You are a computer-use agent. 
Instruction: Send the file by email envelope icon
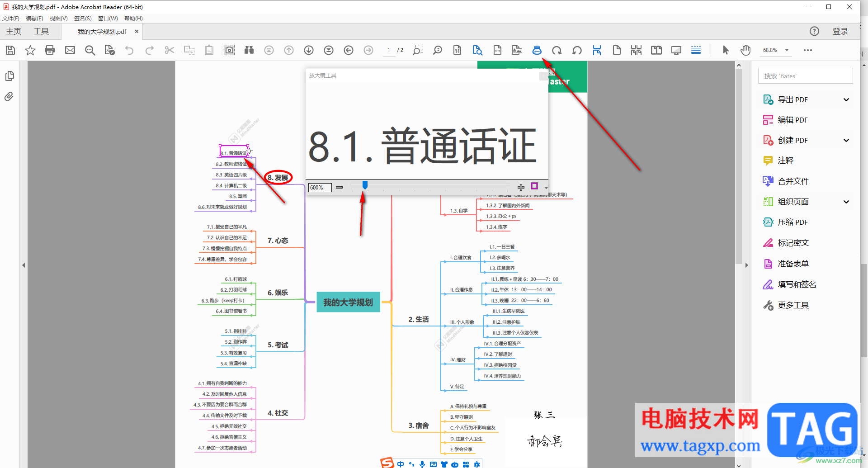[x=70, y=50]
